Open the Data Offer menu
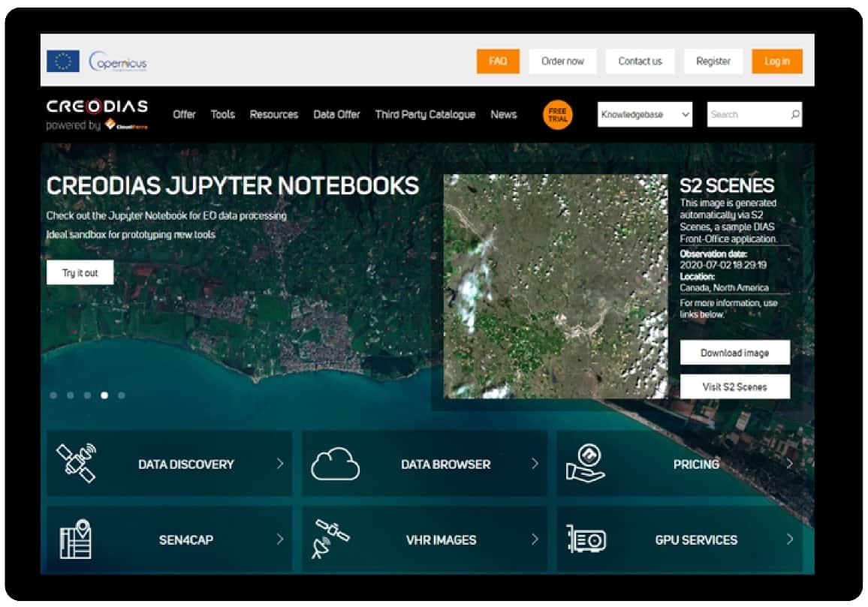This screenshot has height=607, width=868. 336,115
